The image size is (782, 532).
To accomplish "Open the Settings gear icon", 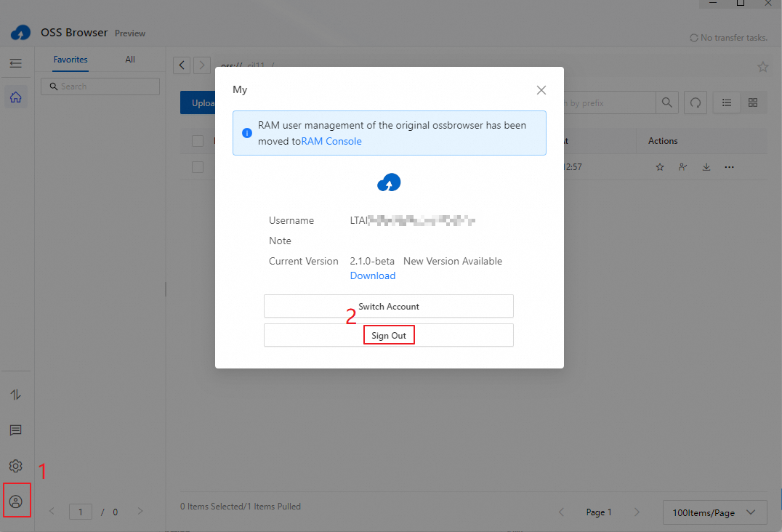I will point(15,466).
